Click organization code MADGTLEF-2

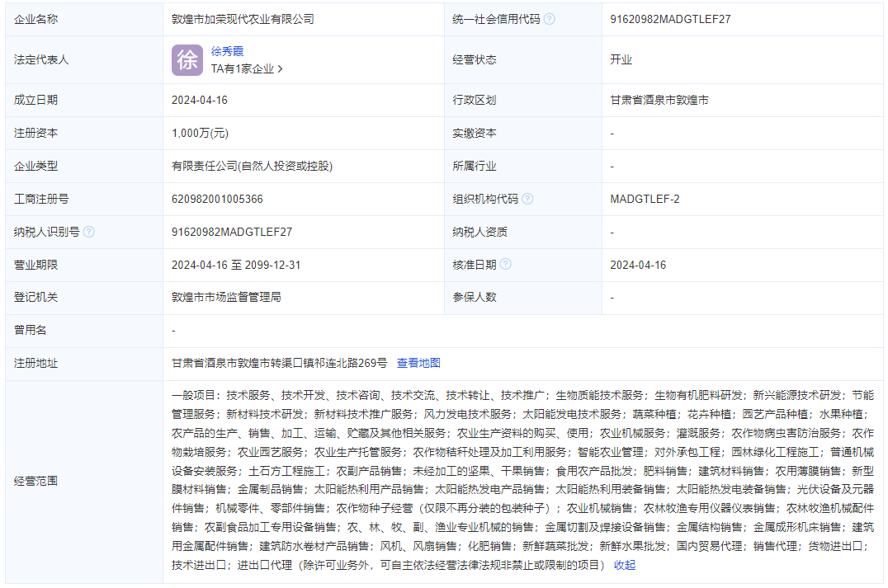point(645,199)
